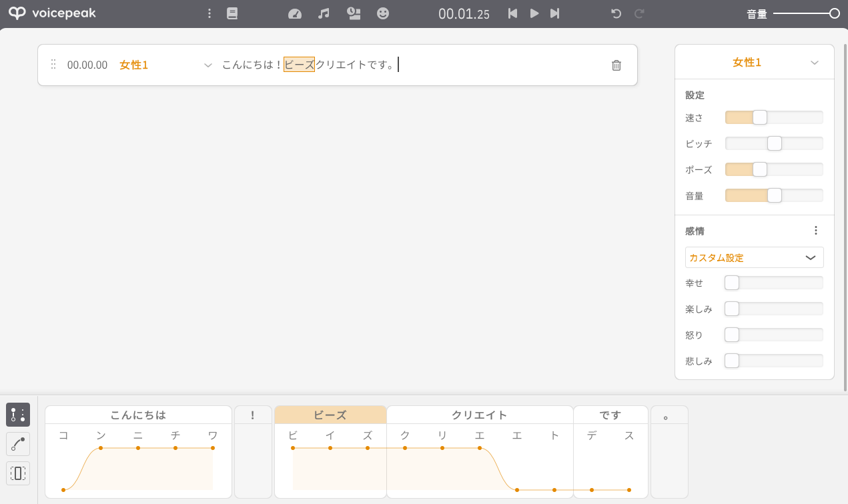
Task: Undo the last action
Action: pos(616,13)
